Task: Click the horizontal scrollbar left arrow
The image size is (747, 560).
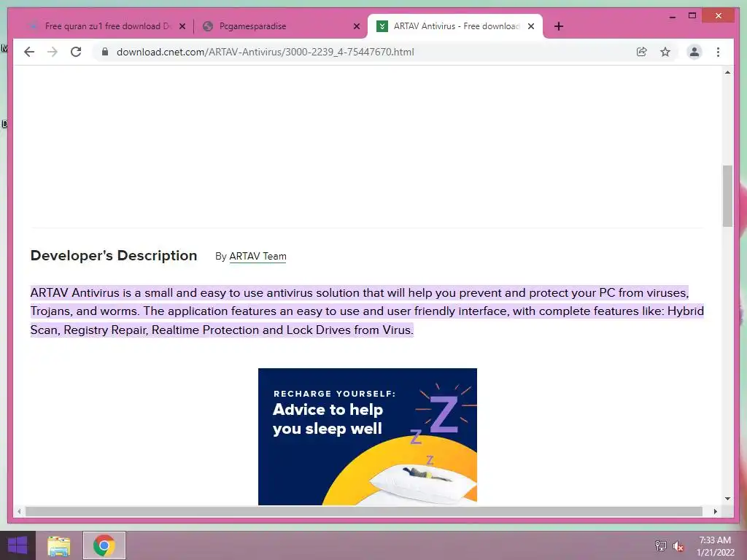Action: pos(19,511)
